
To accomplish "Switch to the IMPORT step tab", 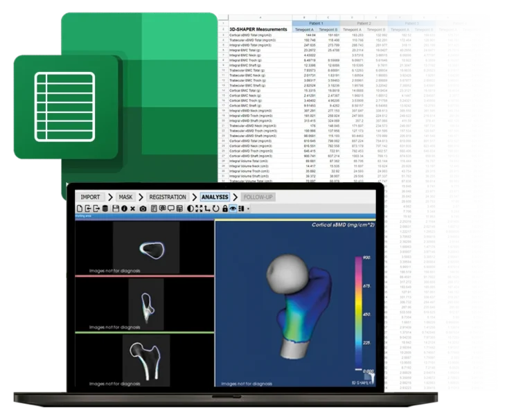I will (90, 197).
